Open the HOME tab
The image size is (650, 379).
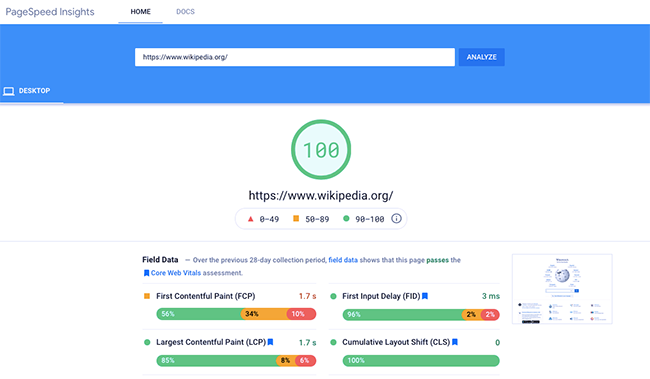[141, 12]
